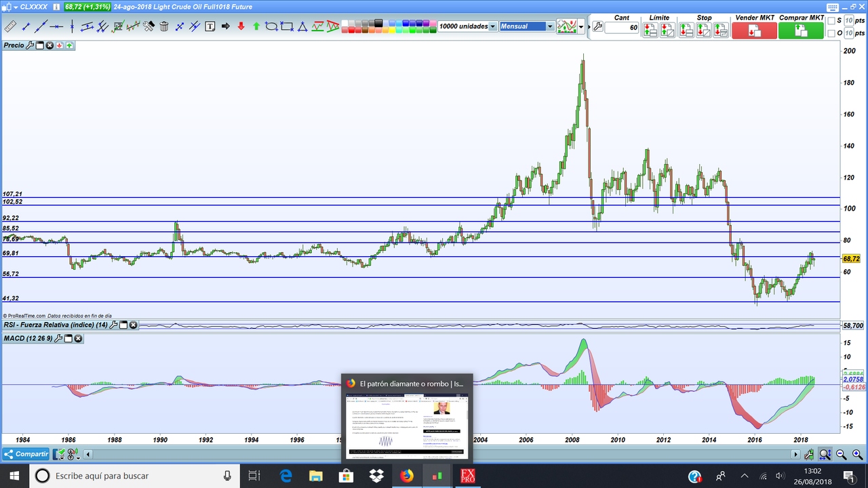Close the Precio price panel
The width and height of the screenshot is (868, 488).
pyautogui.click(x=50, y=45)
